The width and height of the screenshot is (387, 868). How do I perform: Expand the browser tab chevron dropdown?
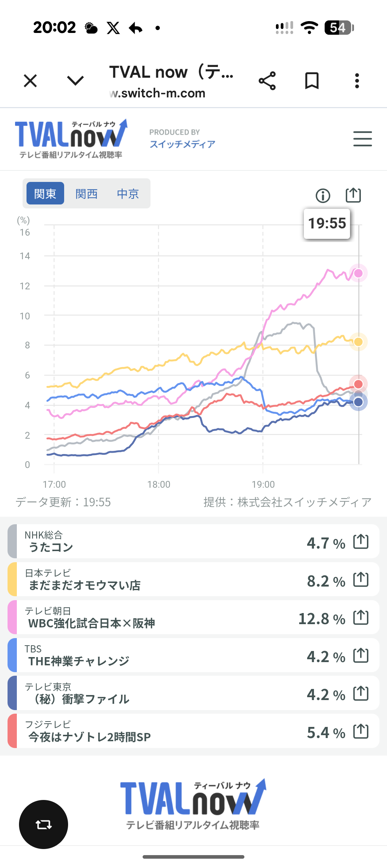(75, 81)
